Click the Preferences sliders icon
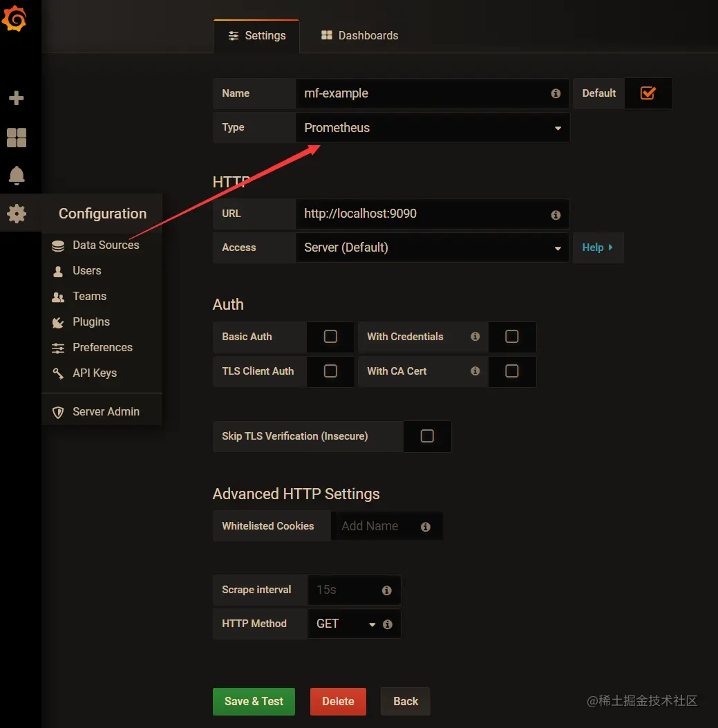Viewport: 718px width, 728px height. [58, 348]
